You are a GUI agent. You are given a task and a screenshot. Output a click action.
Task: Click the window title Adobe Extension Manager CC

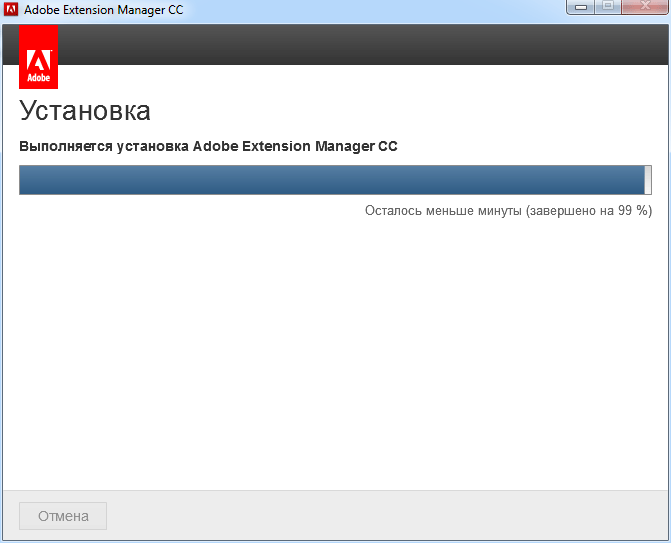[x=104, y=10]
